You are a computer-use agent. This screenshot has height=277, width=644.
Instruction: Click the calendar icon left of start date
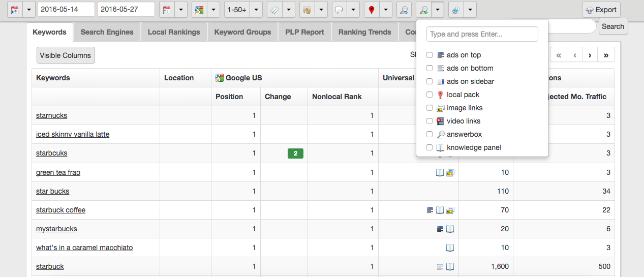pyautogui.click(x=14, y=10)
